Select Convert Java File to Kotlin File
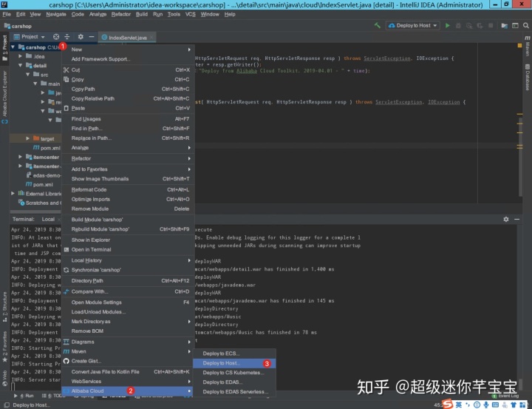532x409 pixels. [x=128, y=371]
